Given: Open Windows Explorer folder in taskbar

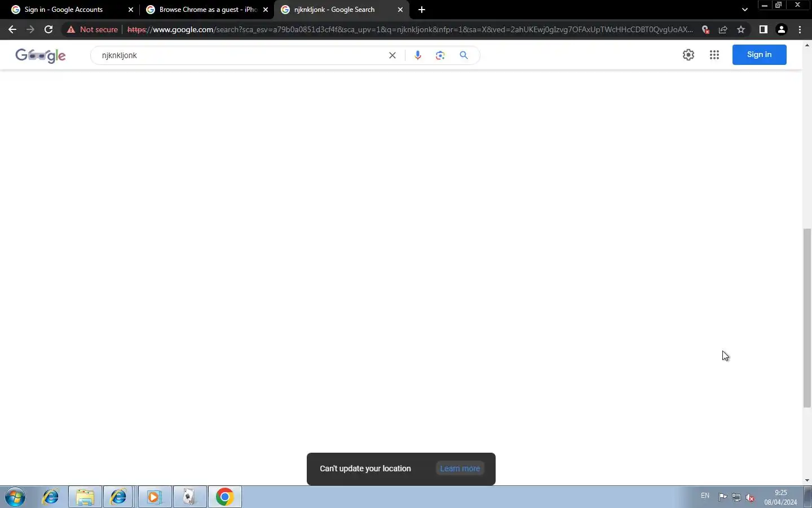Looking at the screenshot, I should point(85,497).
